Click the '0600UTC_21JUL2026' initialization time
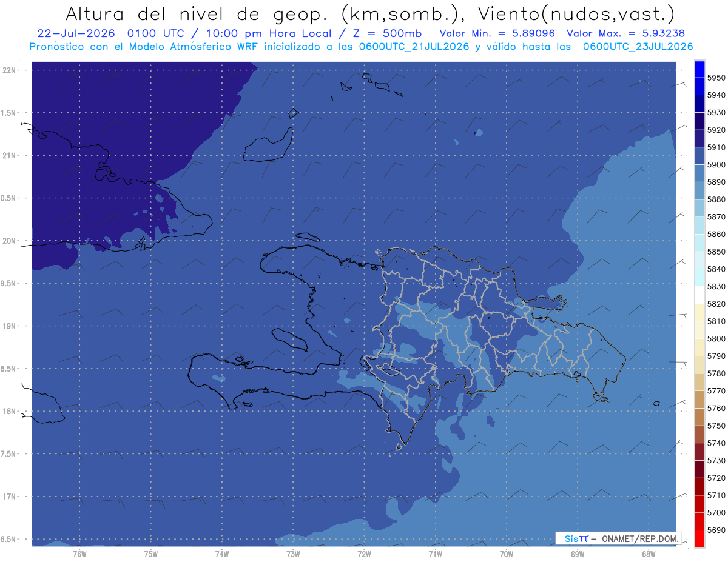The width and height of the screenshot is (728, 562). (x=414, y=47)
